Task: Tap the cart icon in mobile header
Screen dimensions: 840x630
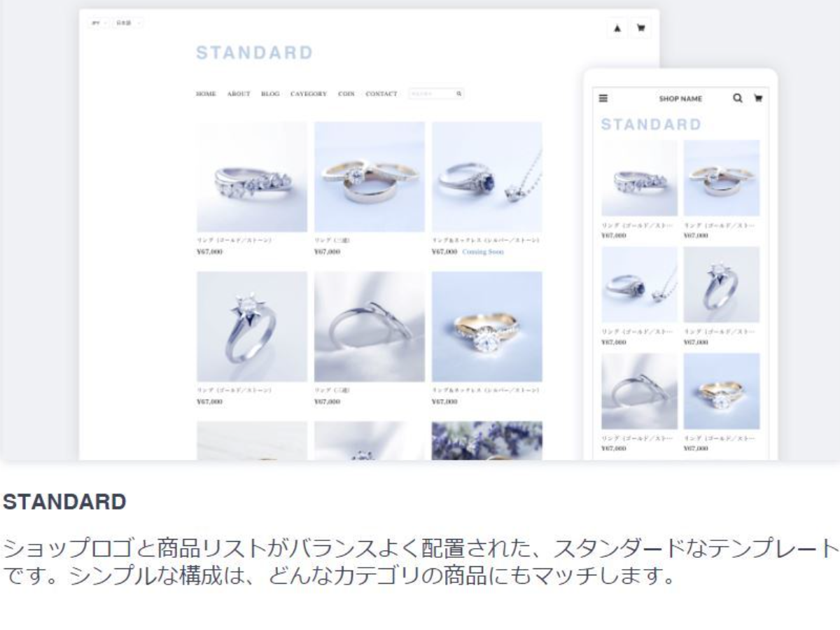Action: 757,99
